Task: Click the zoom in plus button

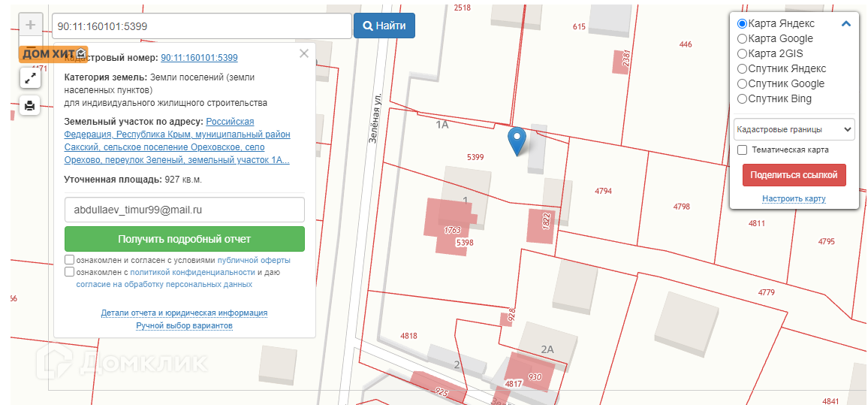Action: [30, 24]
